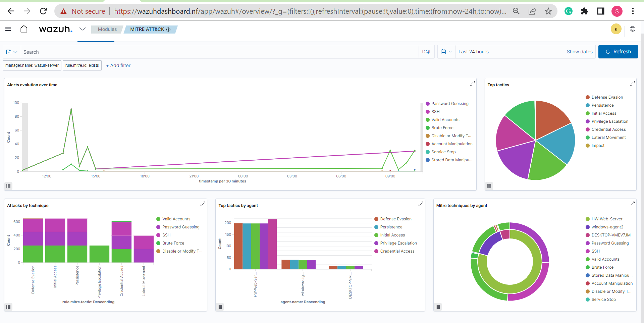Open Wazuh module dropdown chevron
The height and width of the screenshot is (323, 644).
click(x=83, y=29)
